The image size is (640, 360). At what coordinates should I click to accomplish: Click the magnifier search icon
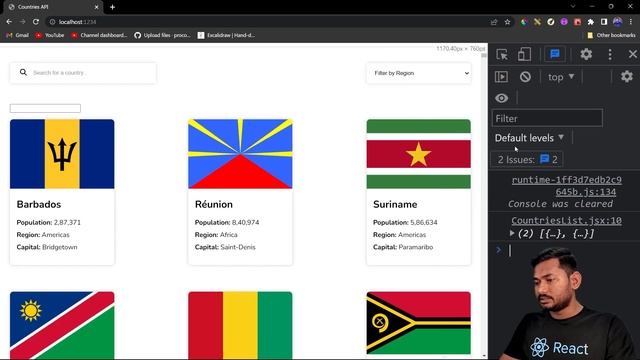point(23,72)
